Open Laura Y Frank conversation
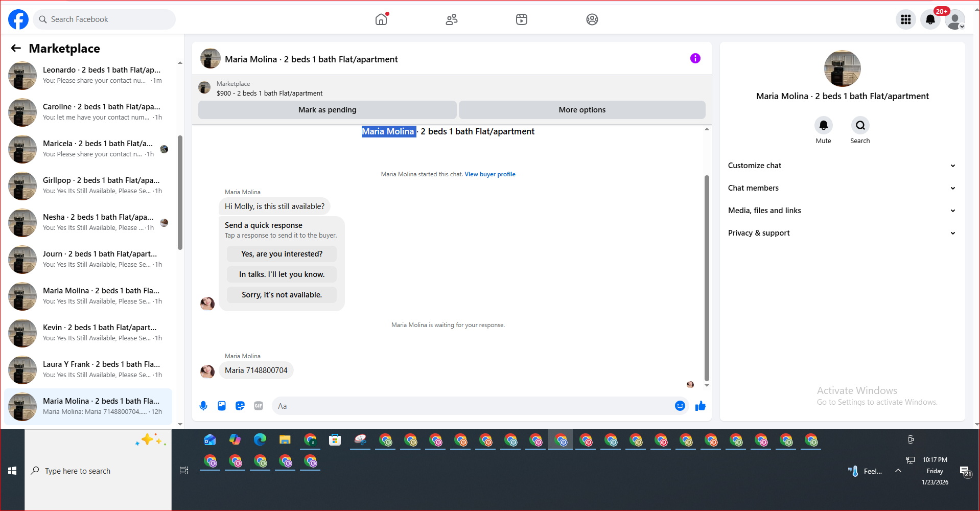This screenshot has height=511, width=980. point(88,370)
